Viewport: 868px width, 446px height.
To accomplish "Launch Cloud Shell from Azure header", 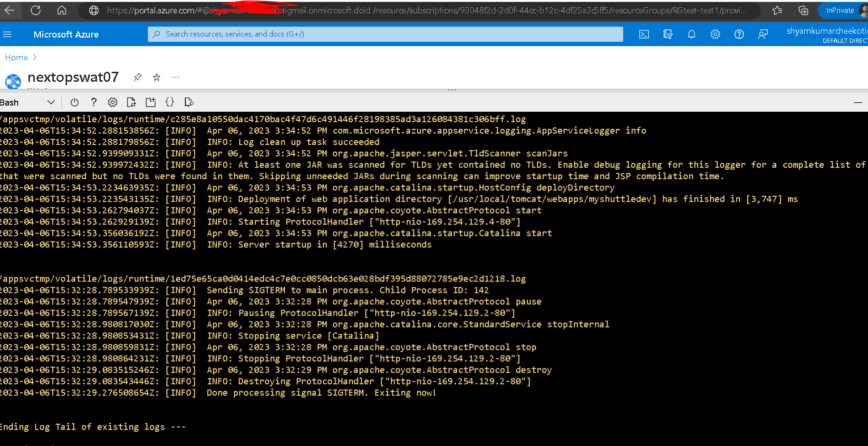I will click(644, 34).
